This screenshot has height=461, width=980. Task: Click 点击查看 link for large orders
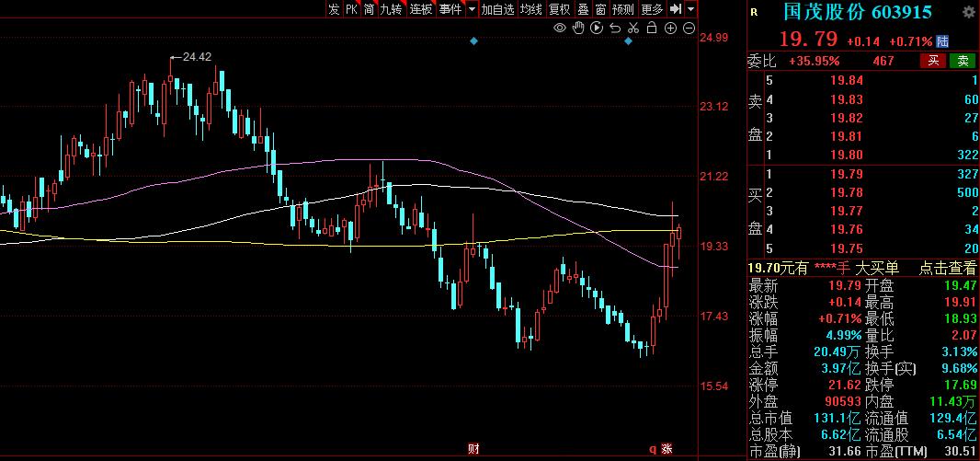(x=948, y=268)
